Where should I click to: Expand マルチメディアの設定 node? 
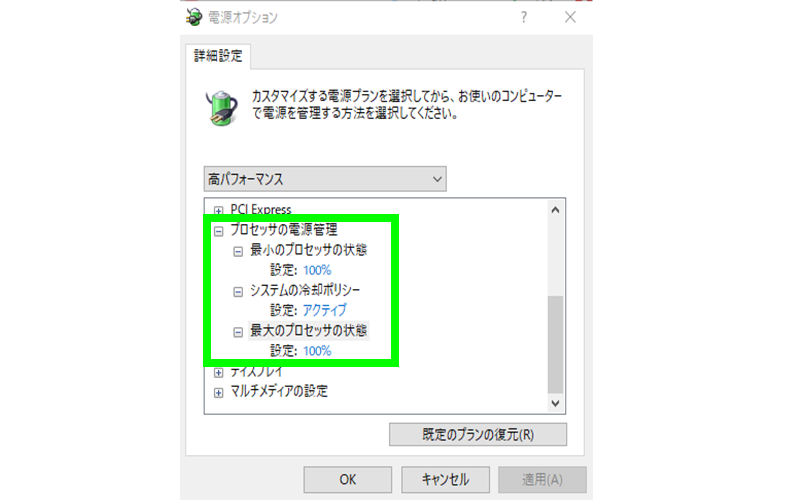(218, 392)
